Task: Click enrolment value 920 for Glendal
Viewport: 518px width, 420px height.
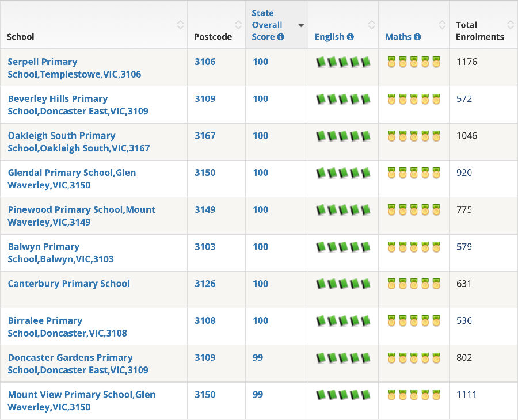Action: [464, 173]
